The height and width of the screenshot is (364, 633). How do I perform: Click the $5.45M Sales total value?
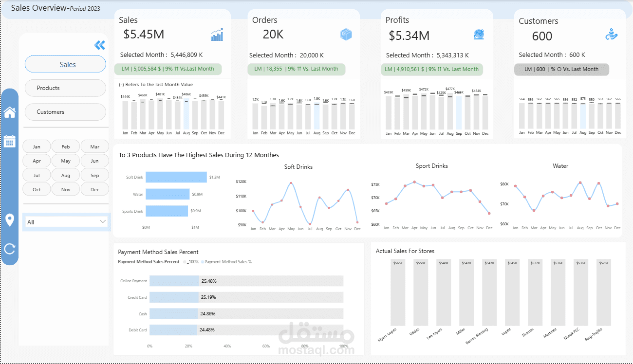tap(144, 34)
